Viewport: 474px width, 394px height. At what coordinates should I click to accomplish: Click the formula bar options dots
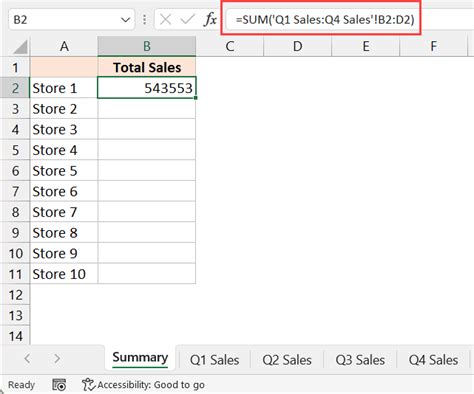click(144, 19)
